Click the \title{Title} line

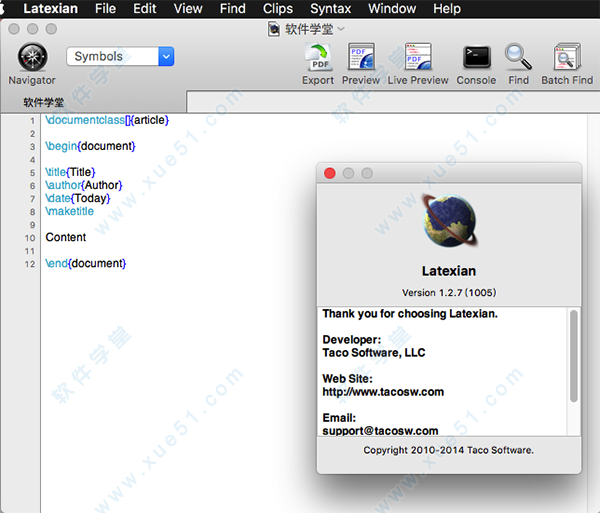70,172
